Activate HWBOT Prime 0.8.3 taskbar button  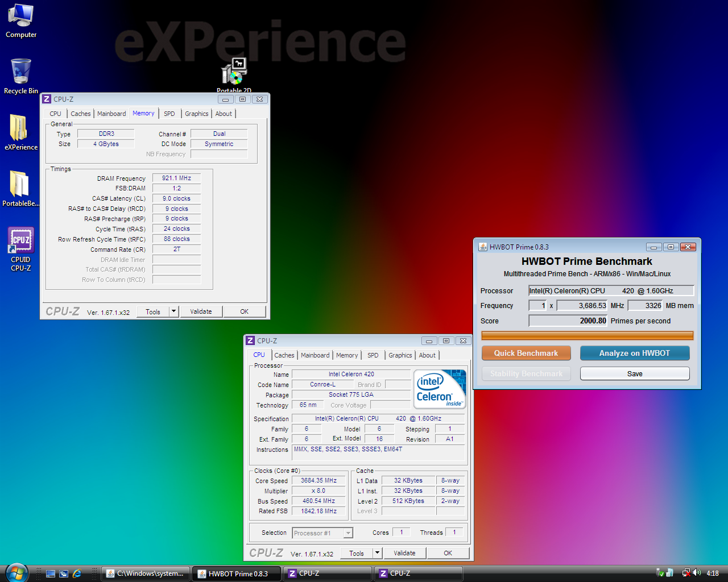[x=237, y=573]
